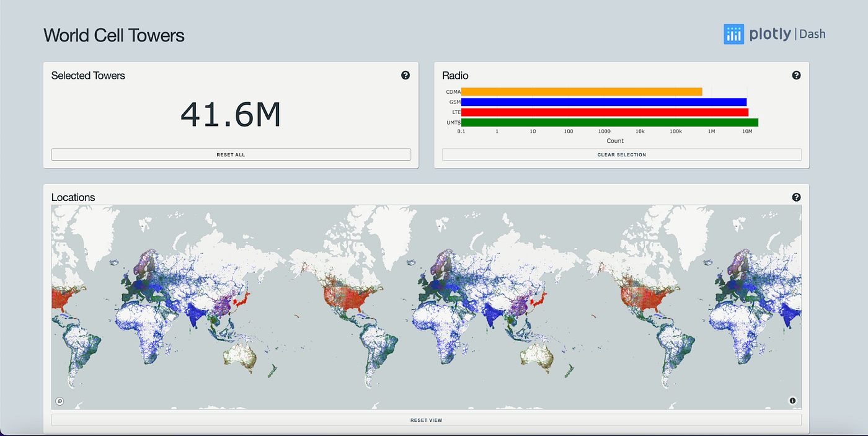This screenshot has height=436, width=868.
Task: Open the Radio panel help icon
Action: click(x=796, y=74)
